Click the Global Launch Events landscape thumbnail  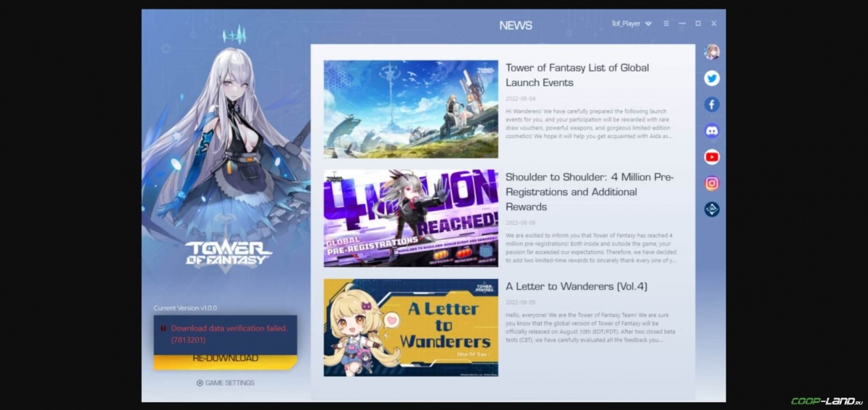pos(410,109)
